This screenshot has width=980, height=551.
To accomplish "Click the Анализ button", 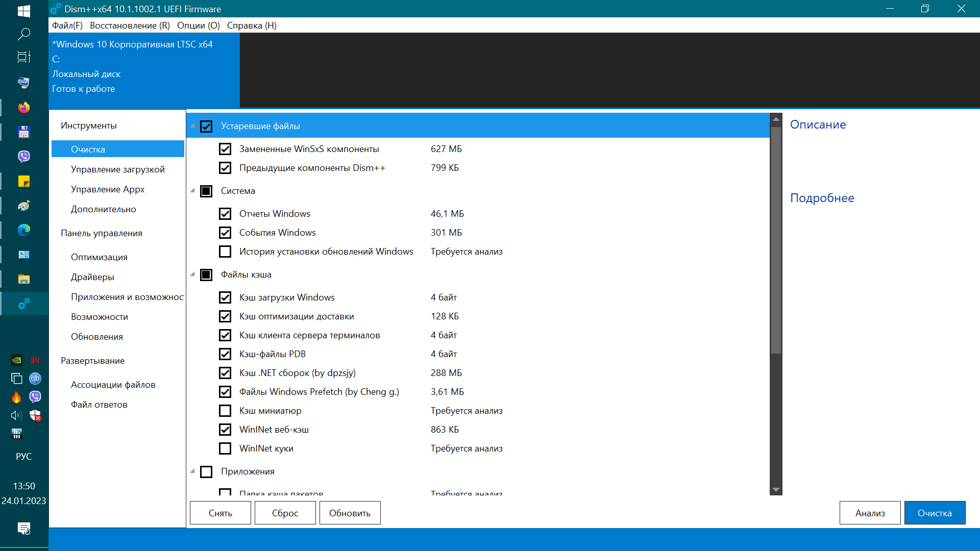I will pos(870,513).
